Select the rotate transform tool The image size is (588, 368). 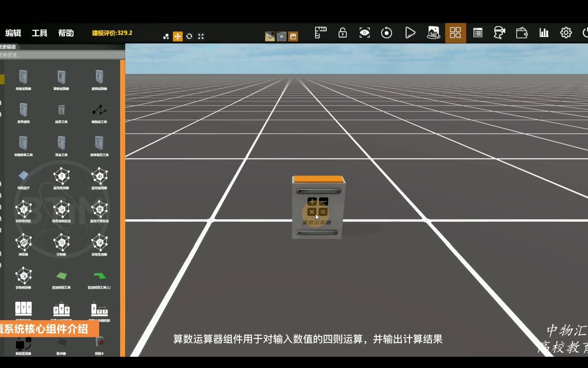[189, 36]
